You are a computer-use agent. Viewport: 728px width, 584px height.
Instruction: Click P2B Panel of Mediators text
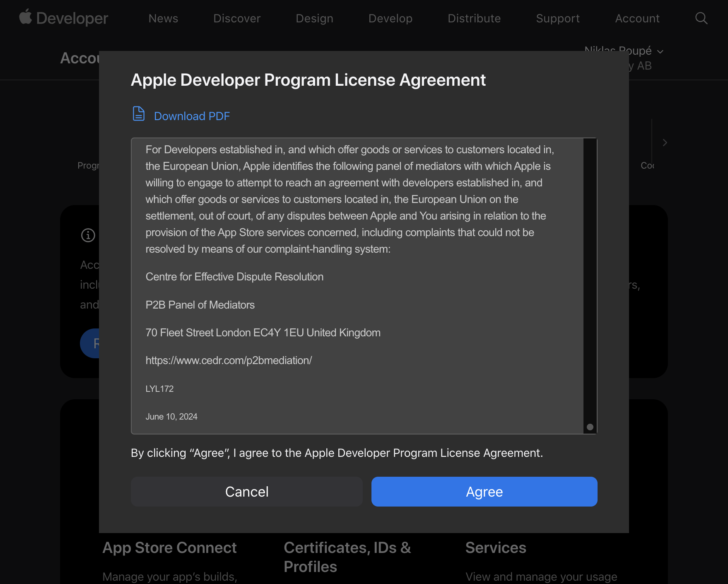click(x=200, y=305)
